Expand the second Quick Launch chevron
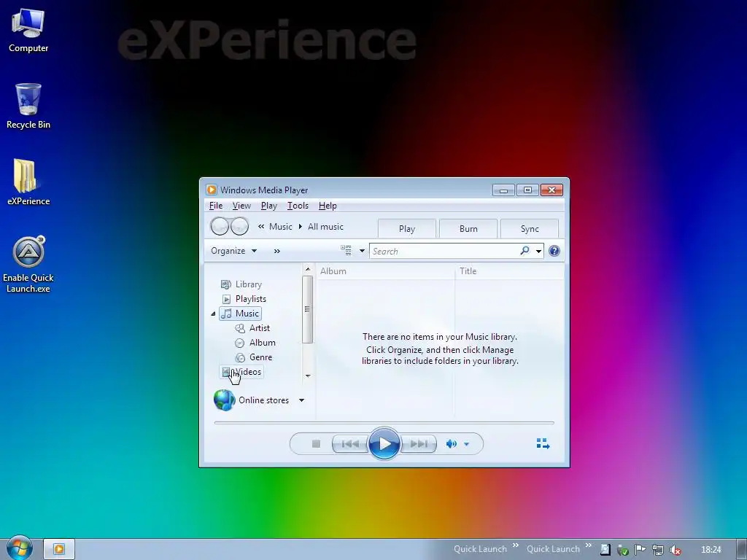The image size is (747, 560). click(x=589, y=545)
